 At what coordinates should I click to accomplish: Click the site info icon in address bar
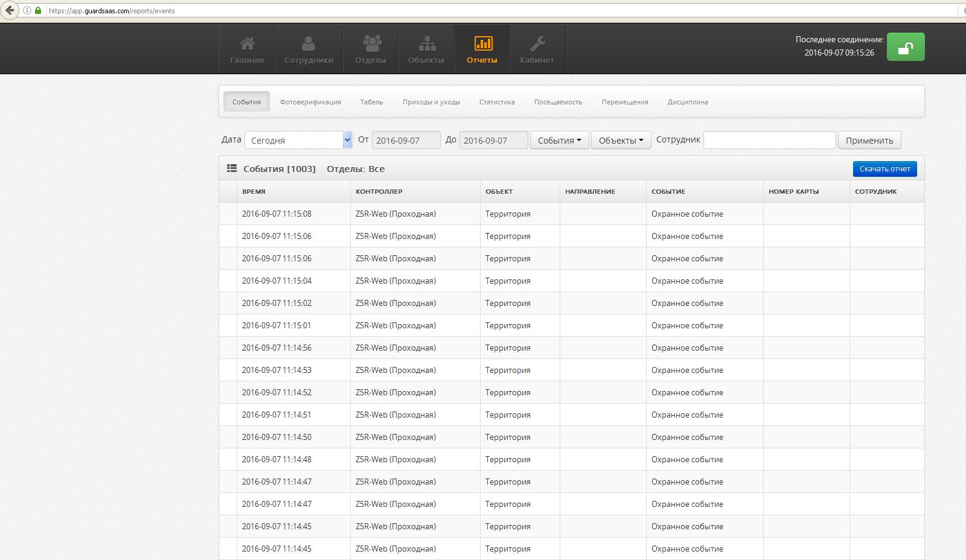(27, 11)
